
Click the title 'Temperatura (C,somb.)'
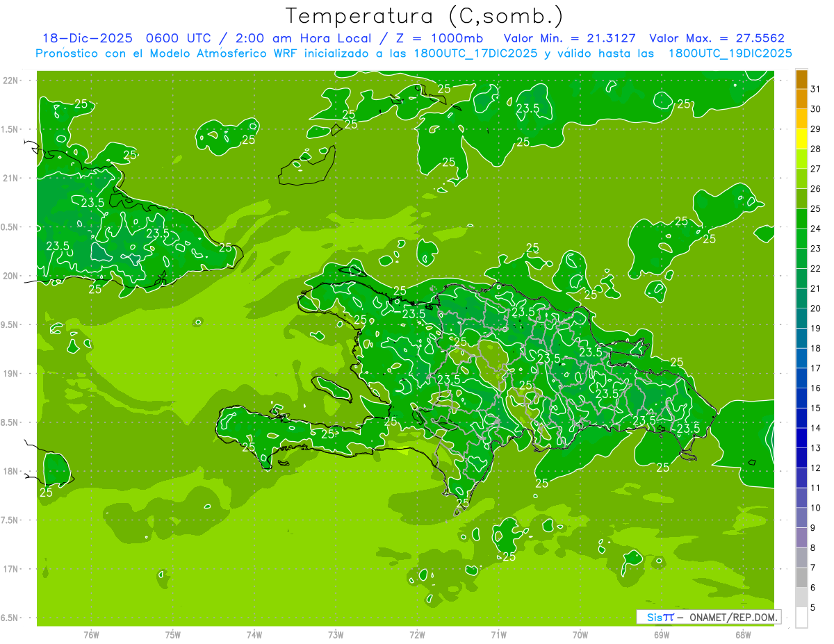425,16
